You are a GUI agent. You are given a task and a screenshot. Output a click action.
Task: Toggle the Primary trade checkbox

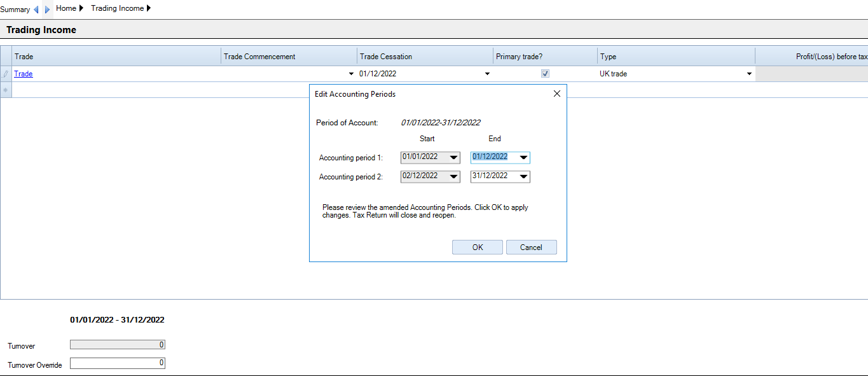click(x=545, y=74)
